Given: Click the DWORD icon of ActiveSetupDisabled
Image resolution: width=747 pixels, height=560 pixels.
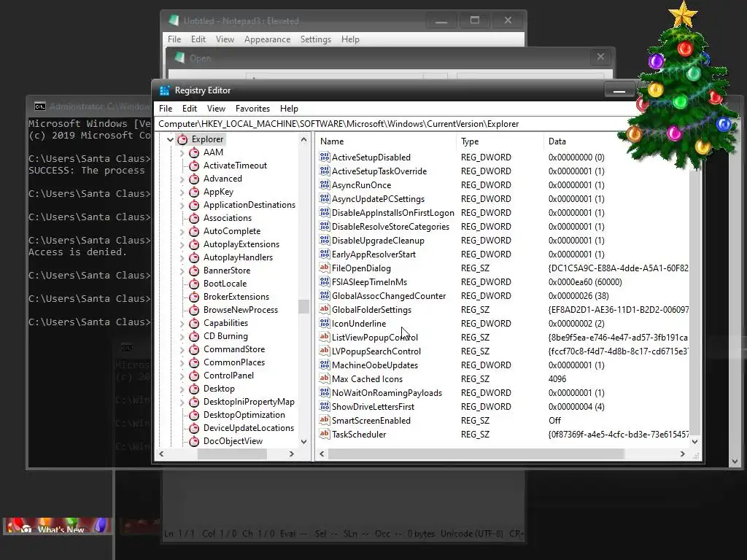Looking at the screenshot, I should 325,157.
